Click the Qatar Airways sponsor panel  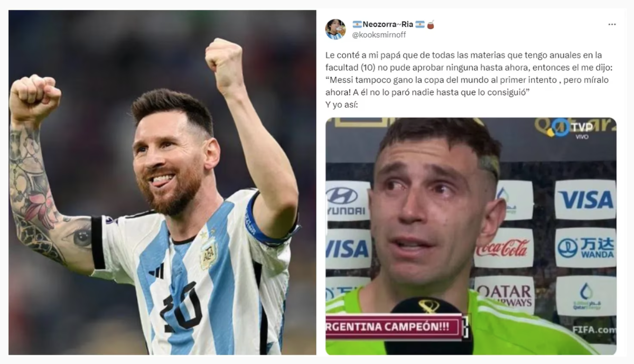504,295
